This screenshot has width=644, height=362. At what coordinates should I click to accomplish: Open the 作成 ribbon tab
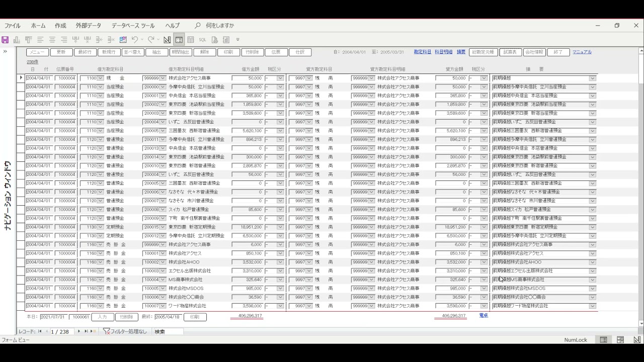60,26
